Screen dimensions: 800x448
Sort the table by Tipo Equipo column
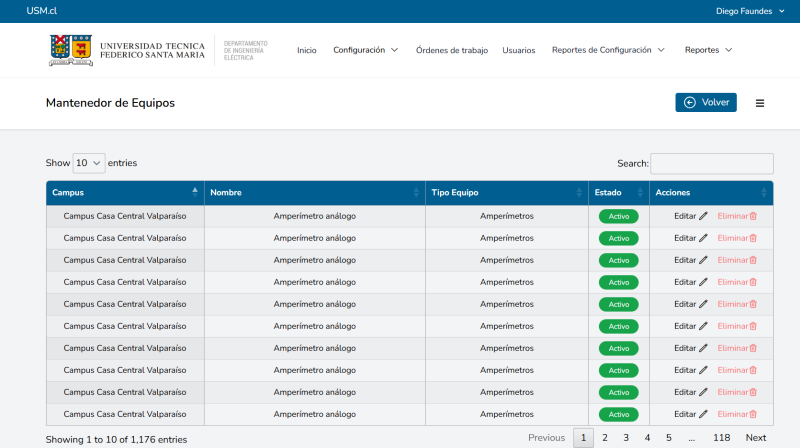coord(507,193)
